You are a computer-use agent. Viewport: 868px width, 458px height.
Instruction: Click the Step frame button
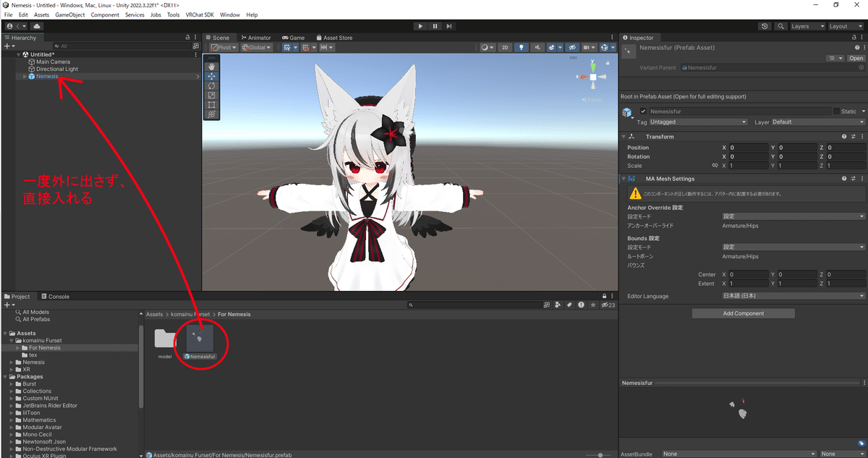click(449, 26)
